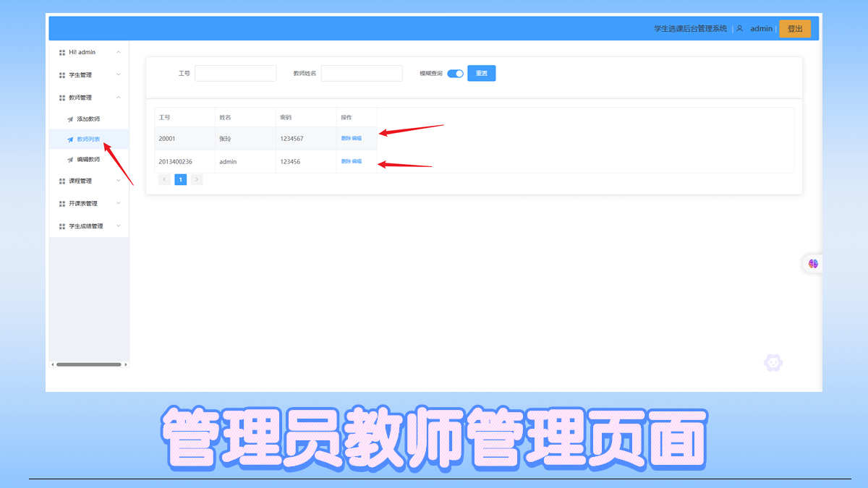Click the cell containing 20001
The width and height of the screenshot is (868, 488).
click(x=184, y=138)
